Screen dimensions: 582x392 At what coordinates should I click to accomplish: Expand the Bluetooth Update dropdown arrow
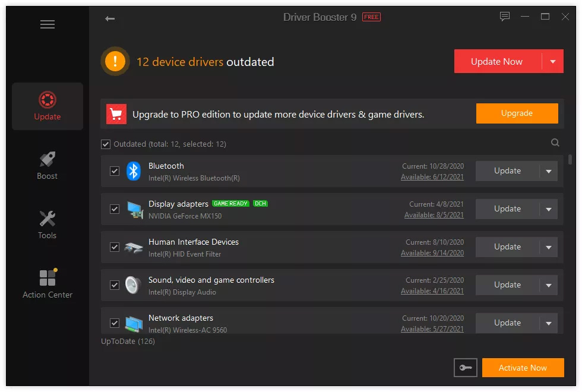point(549,171)
